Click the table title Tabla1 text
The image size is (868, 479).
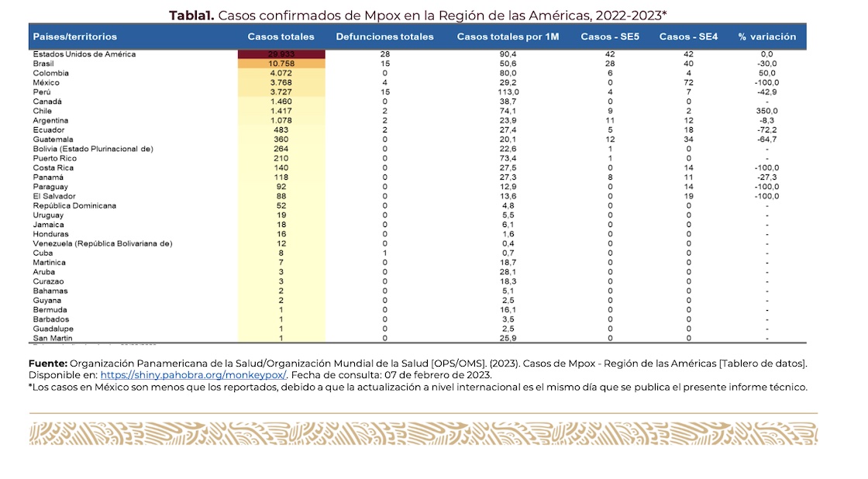pyautogui.click(x=192, y=15)
